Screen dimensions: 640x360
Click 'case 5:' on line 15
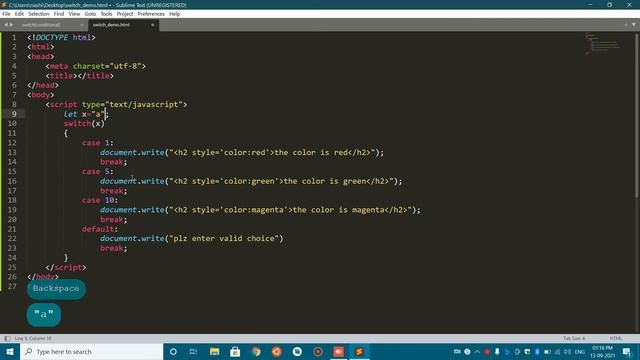click(x=98, y=171)
